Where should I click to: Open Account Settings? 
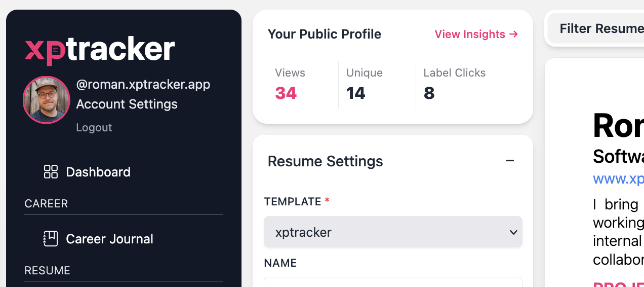pos(127,104)
